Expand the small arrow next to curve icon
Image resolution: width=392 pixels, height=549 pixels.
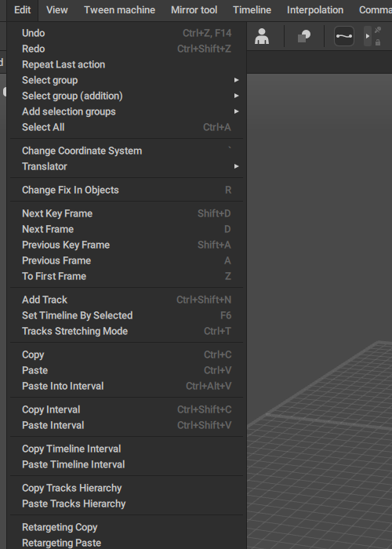click(368, 36)
